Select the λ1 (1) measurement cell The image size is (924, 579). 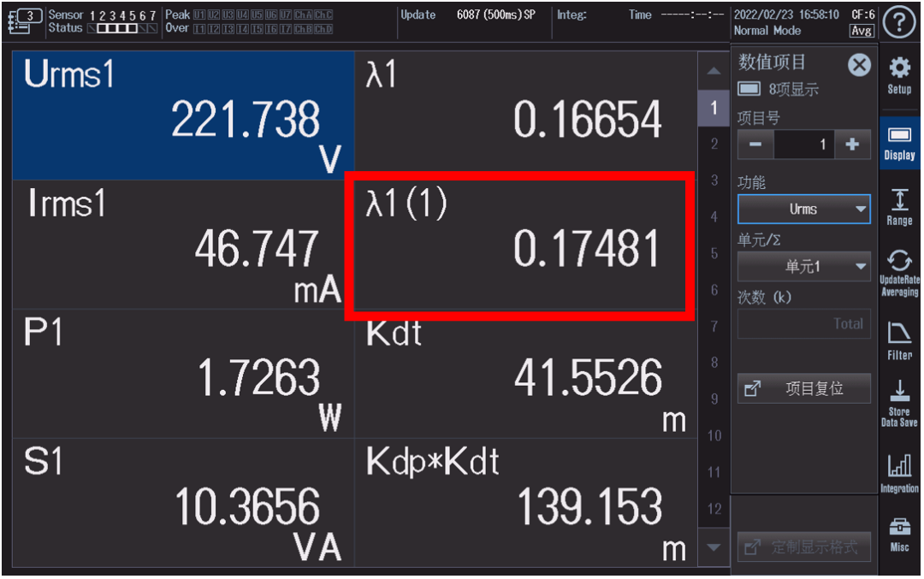[525, 245]
